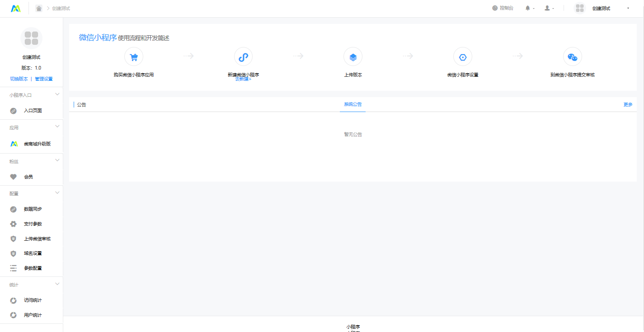Image resolution: width=644 pixels, height=332 pixels.
Task: Click the 管理设置 link
Action: 44,79
